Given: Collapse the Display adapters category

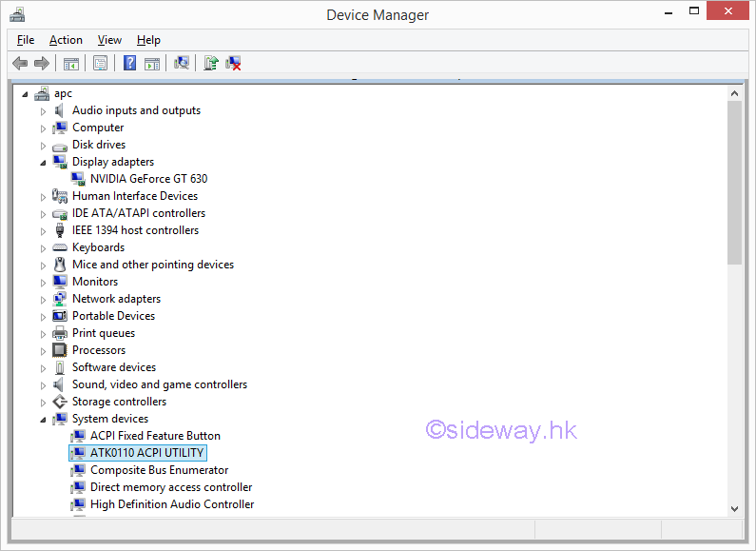Looking at the screenshot, I should (x=43, y=162).
